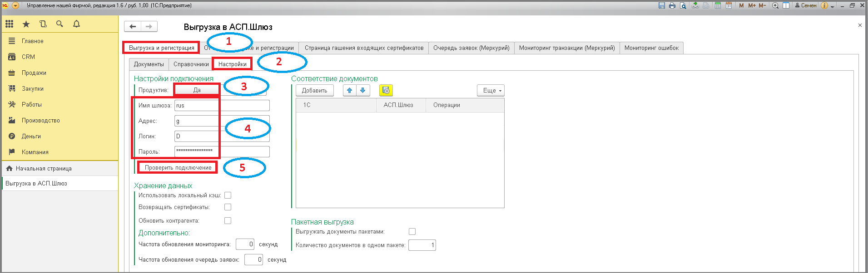
Task: Enable Обновить контрагента checkbox
Action: (x=228, y=221)
